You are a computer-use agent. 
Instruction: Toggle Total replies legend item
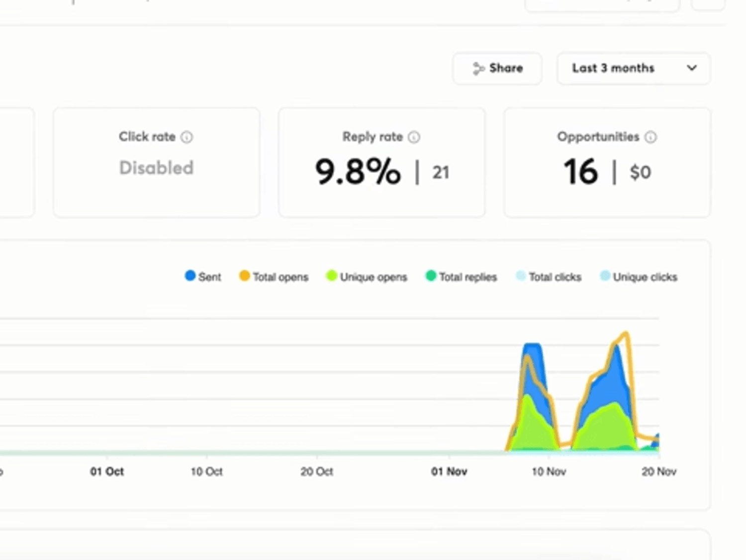tap(461, 277)
